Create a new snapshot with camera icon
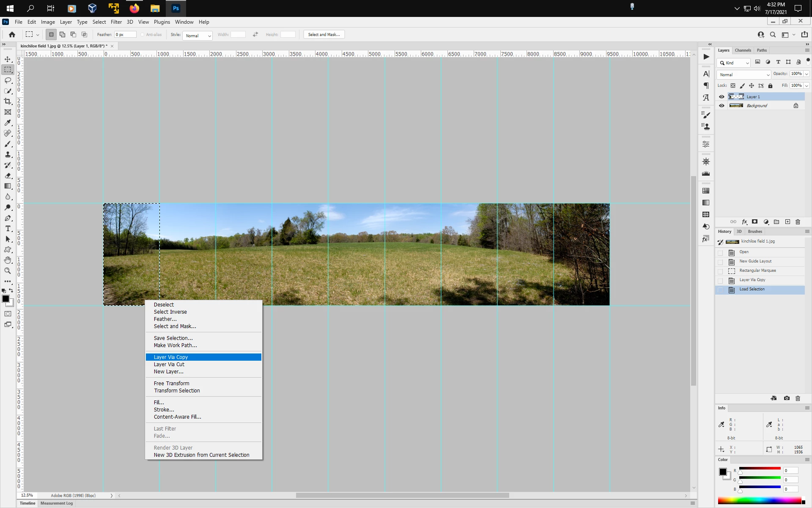812x508 pixels. 787,398
